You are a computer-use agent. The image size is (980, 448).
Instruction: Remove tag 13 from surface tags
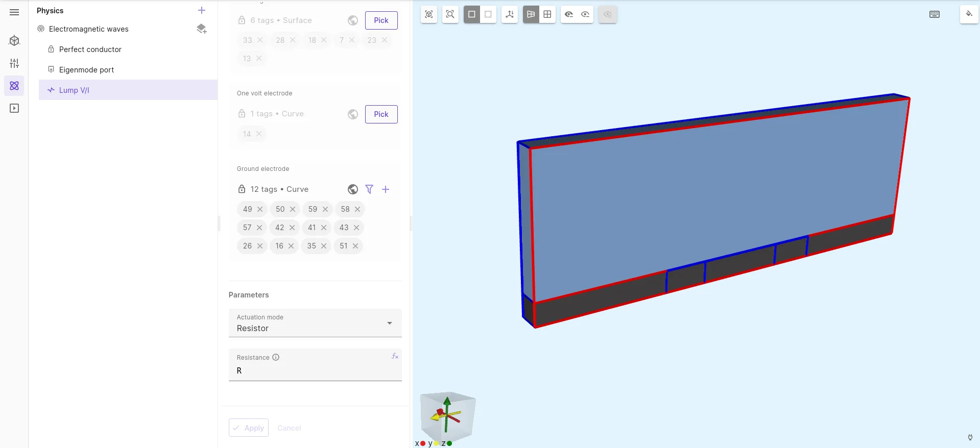259,58
